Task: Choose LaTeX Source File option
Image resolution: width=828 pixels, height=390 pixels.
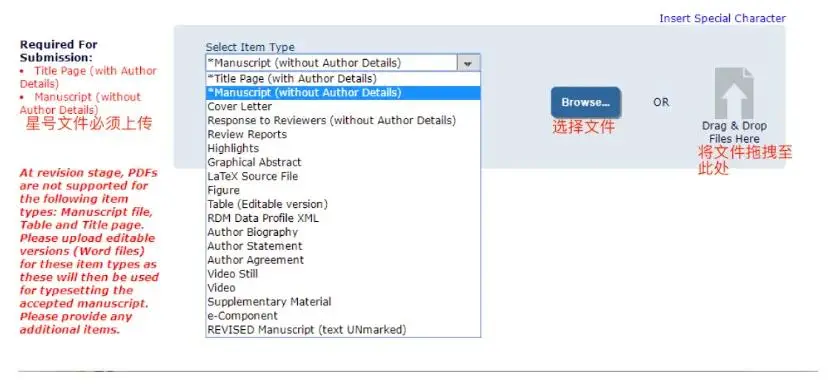Action: pyautogui.click(x=343, y=176)
